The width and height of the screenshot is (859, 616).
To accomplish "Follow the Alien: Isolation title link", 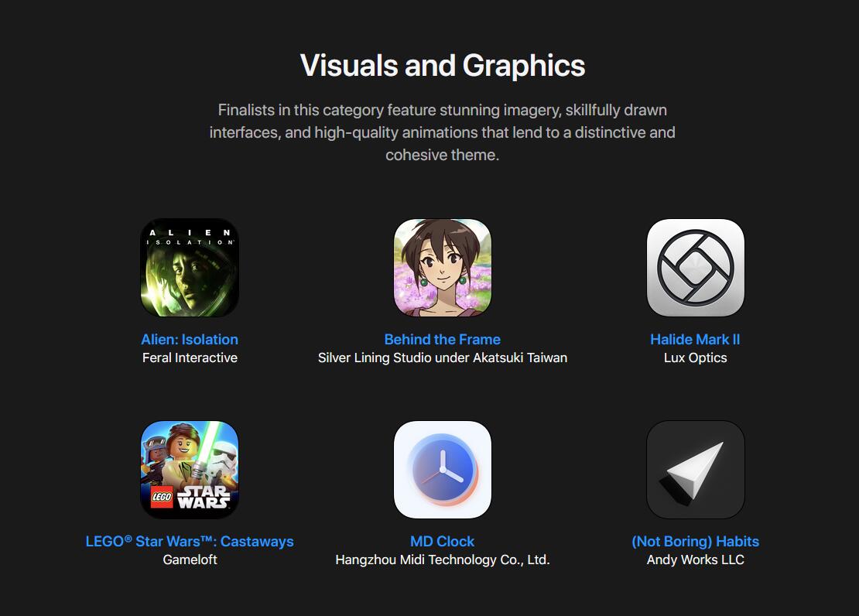I will pyautogui.click(x=190, y=339).
